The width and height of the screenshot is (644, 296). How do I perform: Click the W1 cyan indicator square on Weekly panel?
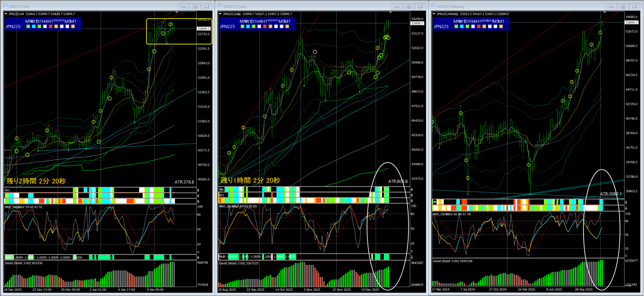coord(462,26)
